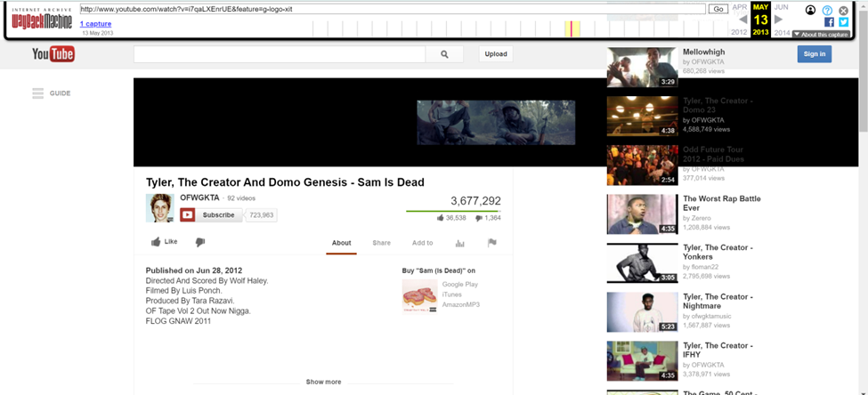Click the Wayback Machine logo
The width and height of the screenshot is (868, 395).
pyautogui.click(x=41, y=19)
